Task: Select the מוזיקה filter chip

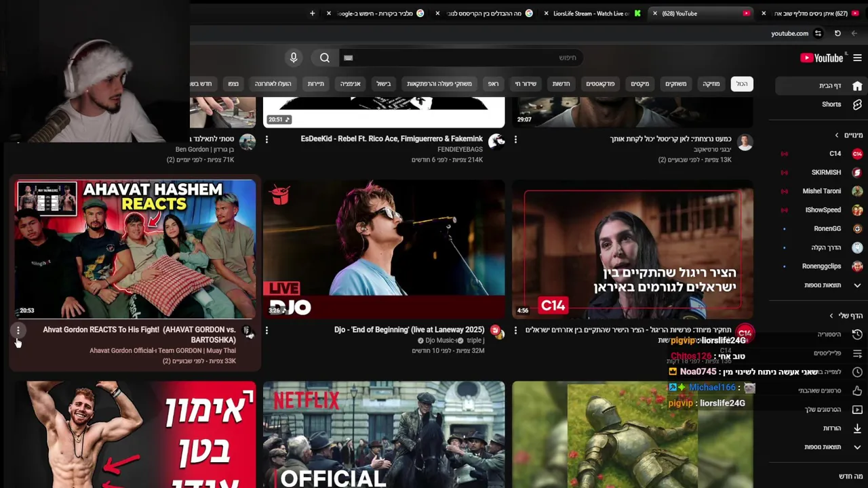Action: (x=711, y=84)
